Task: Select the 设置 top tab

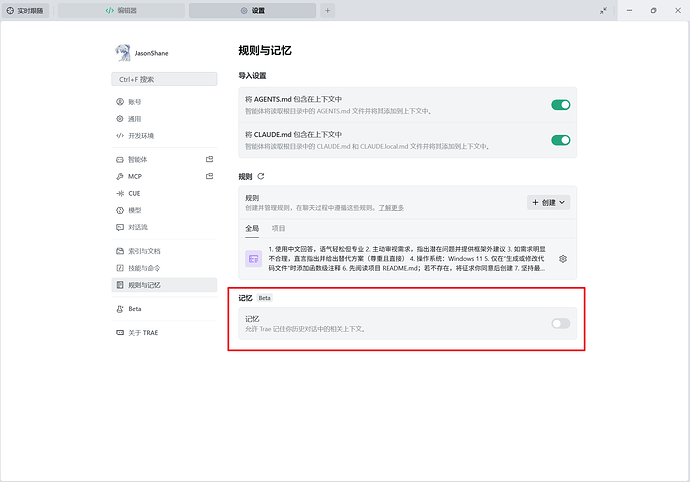Action: 253,11
